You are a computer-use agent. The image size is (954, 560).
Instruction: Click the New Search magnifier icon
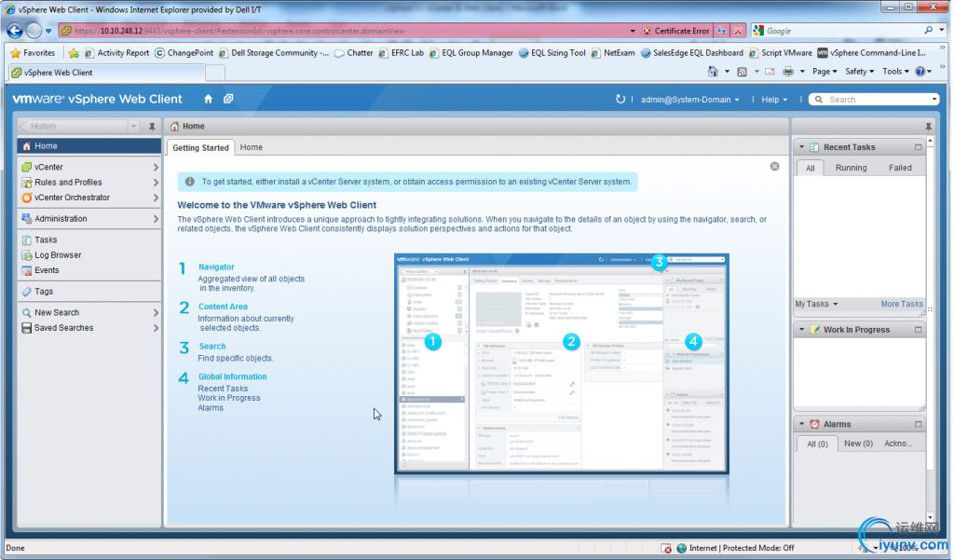[x=27, y=312]
